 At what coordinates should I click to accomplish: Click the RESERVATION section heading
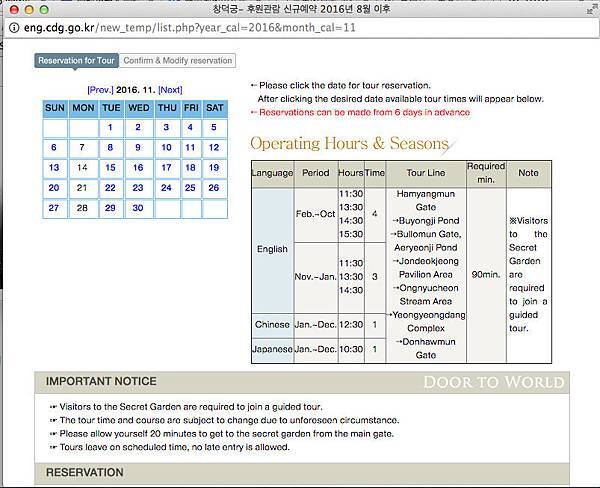pyautogui.click(x=85, y=473)
